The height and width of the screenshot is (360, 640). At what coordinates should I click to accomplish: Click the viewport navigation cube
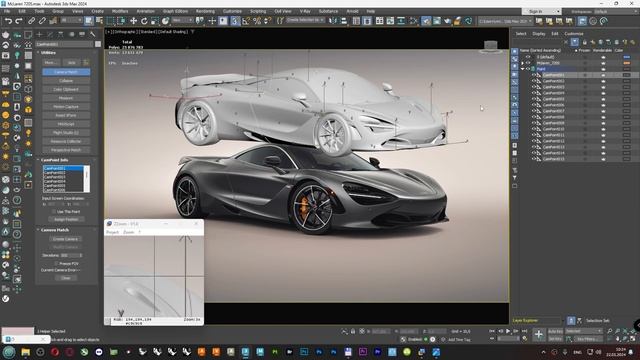(491, 46)
